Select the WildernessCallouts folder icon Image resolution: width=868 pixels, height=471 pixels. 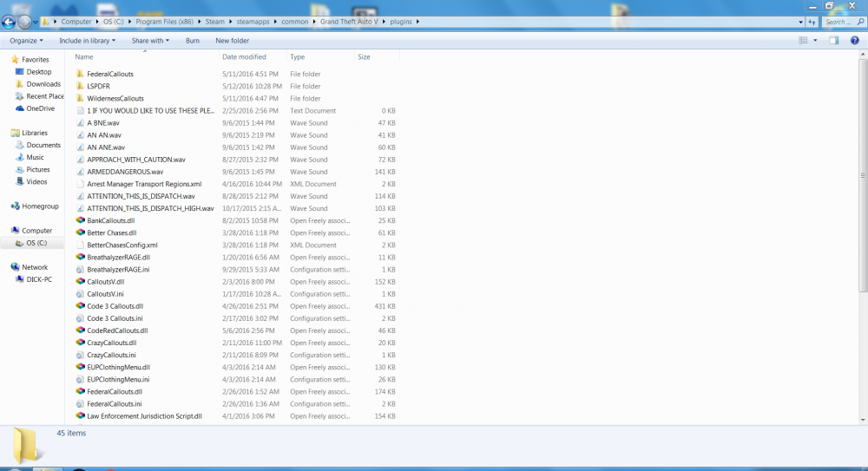tap(80, 98)
